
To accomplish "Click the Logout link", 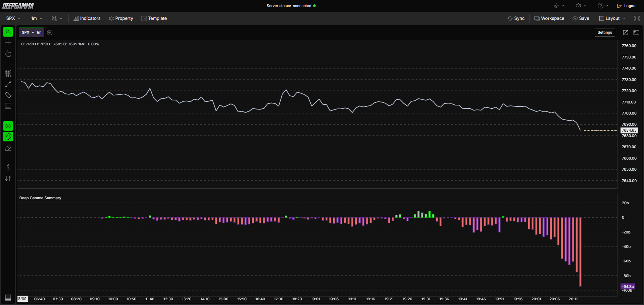I will point(627,6).
